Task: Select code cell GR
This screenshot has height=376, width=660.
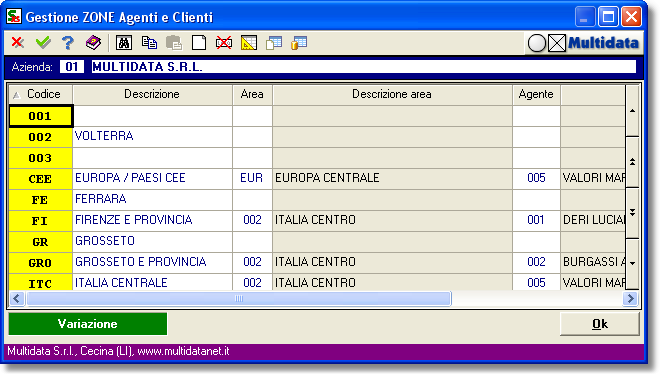Action: (41, 242)
